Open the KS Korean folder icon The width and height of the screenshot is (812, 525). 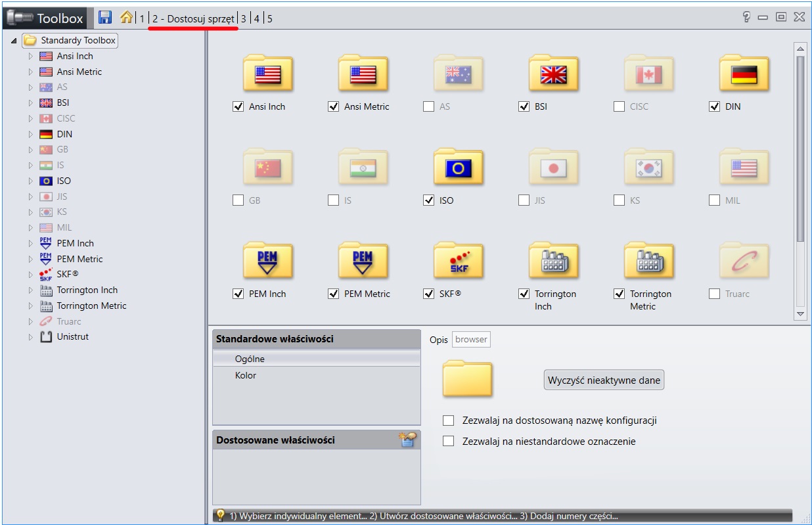click(649, 168)
